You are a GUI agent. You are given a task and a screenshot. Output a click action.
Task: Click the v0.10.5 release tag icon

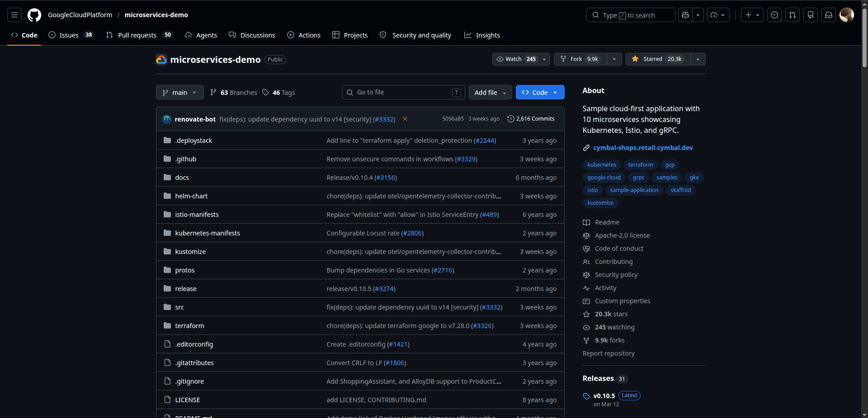coord(586,396)
